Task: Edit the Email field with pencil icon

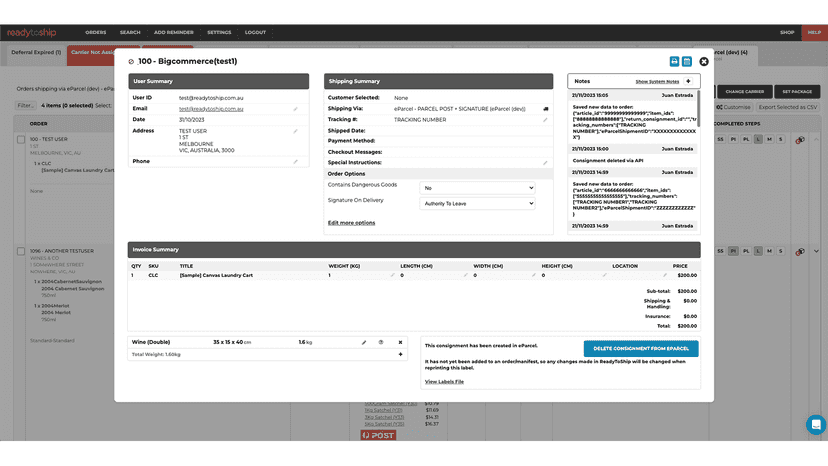Action: (296, 109)
